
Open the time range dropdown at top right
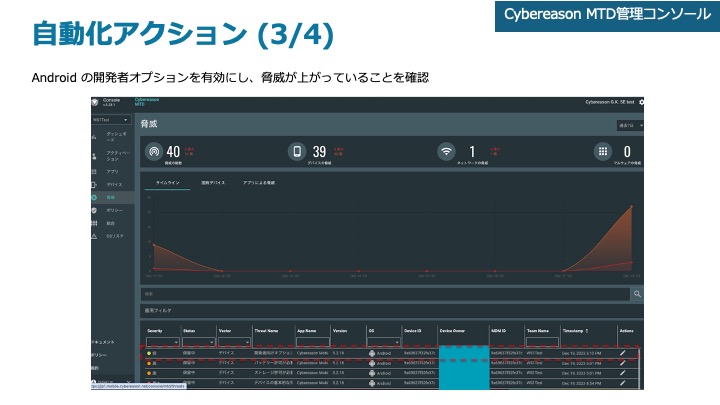tap(630, 125)
